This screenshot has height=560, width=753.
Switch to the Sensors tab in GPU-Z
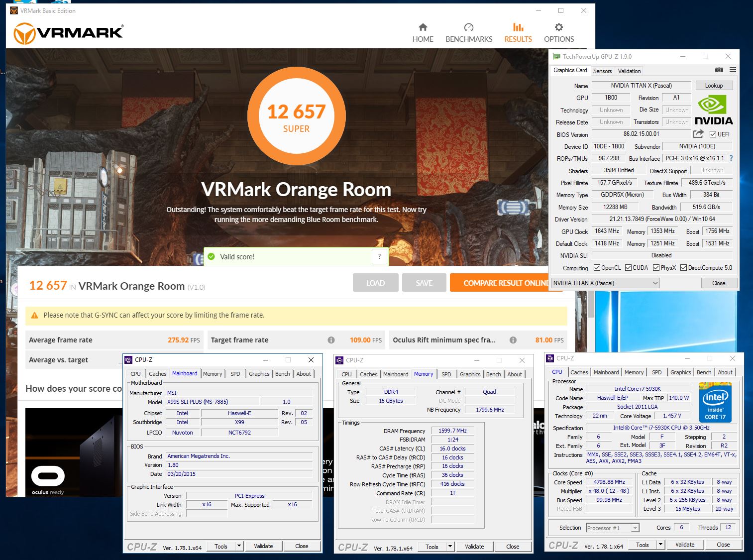coord(602,71)
